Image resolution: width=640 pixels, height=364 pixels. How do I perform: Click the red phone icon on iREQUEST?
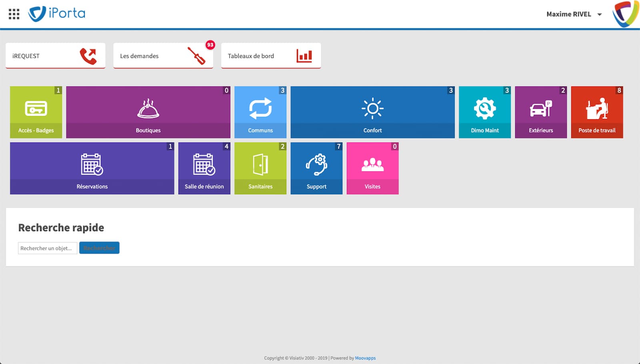pyautogui.click(x=88, y=56)
